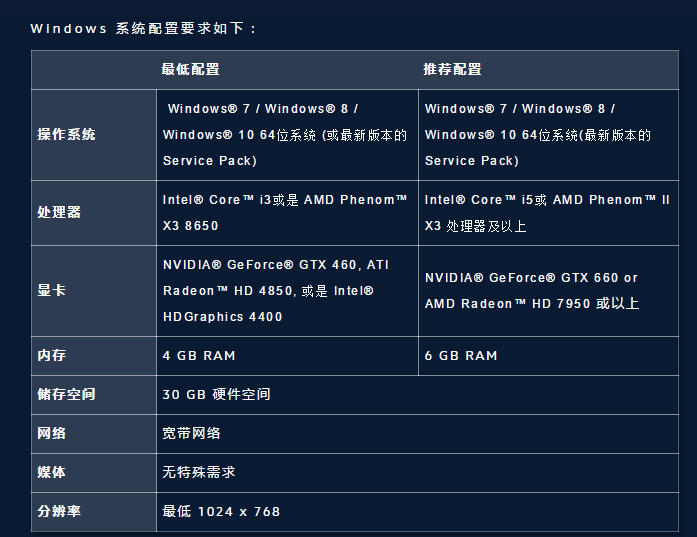Click the 储存空间 row label
The width and height of the screenshot is (697, 537).
[66, 395]
